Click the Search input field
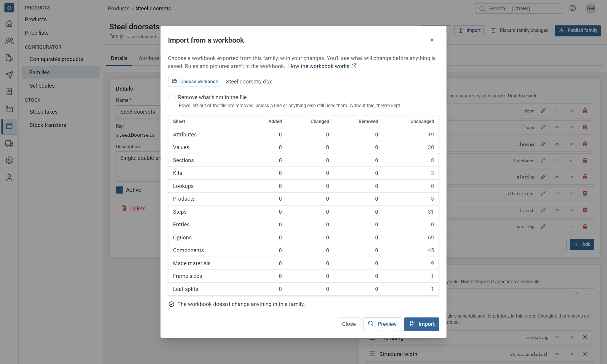 point(518,8)
